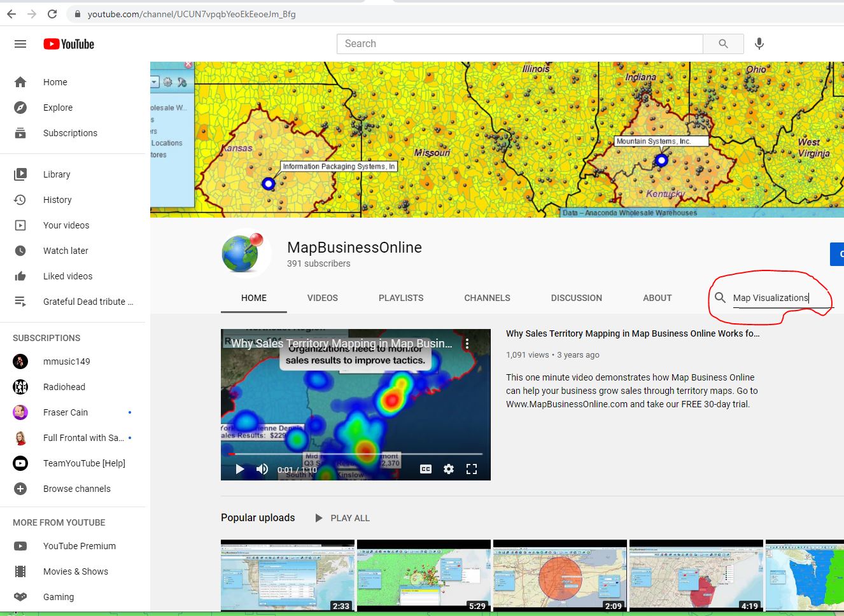Open popular upload thumbnail lasting 2:33
Image resolution: width=844 pixels, height=616 pixels.
288,576
